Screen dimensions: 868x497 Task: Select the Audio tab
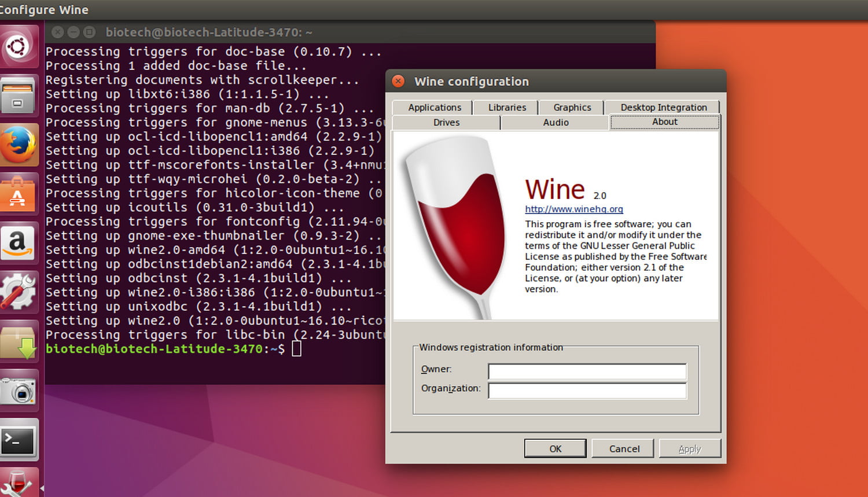[x=556, y=123]
